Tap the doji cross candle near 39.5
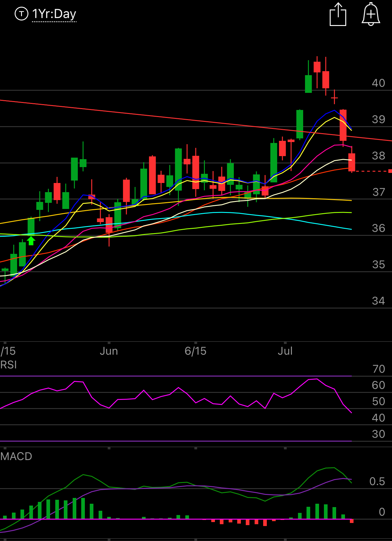The height and width of the screenshot is (541, 392). 334,98
